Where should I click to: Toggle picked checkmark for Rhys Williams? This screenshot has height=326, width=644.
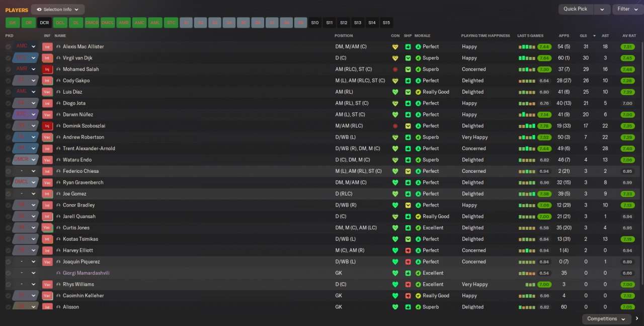click(x=8, y=285)
